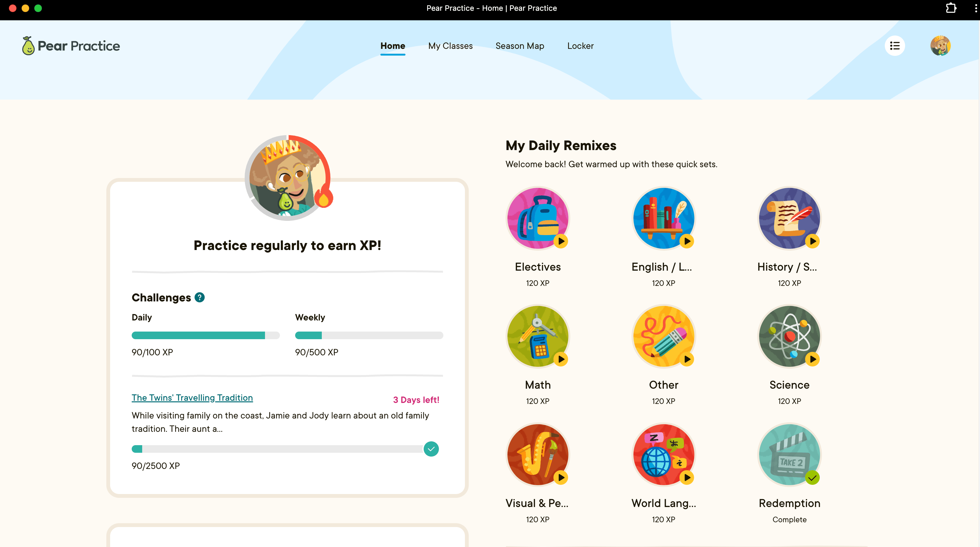Click the story description starting 'While visiting family'
This screenshot has width=980, height=547.
coord(280,422)
